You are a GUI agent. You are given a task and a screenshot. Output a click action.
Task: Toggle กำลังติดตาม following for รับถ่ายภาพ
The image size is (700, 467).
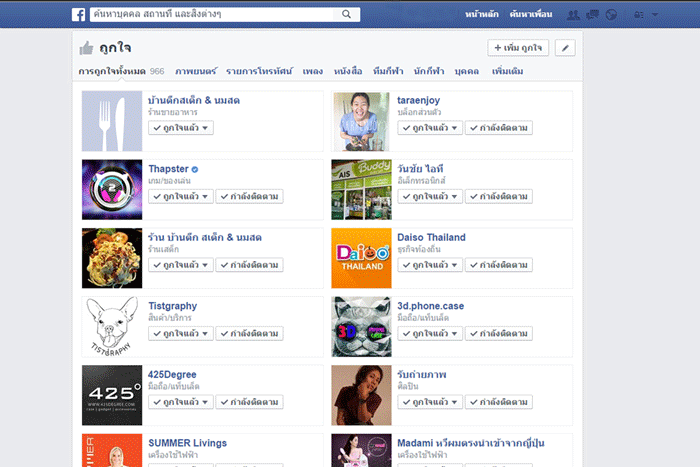[499, 402]
